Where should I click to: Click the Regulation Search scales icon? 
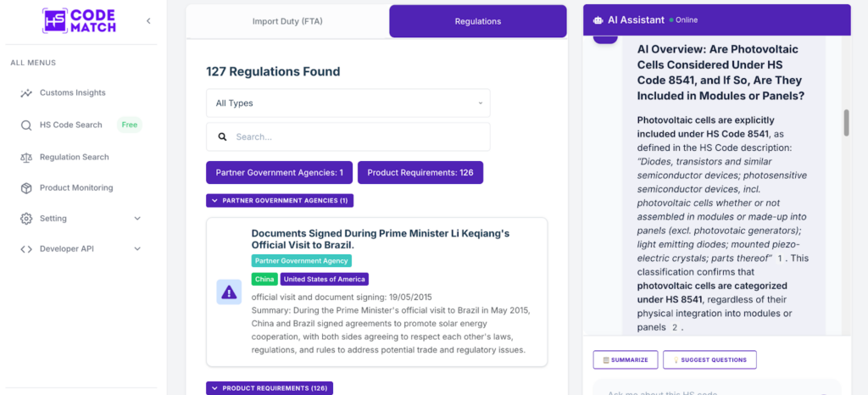point(25,157)
